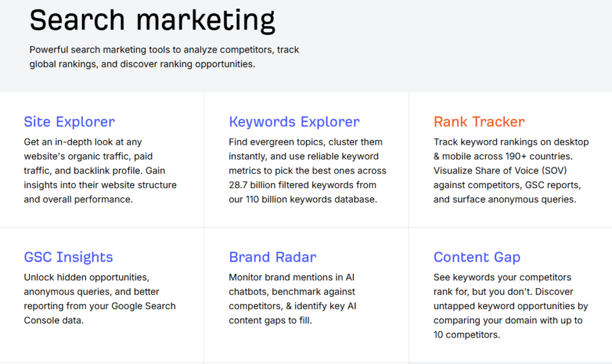The height and width of the screenshot is (364, 612).
Task: Click the Site Explorer description paragraph
Action: [x=100, y=170]
